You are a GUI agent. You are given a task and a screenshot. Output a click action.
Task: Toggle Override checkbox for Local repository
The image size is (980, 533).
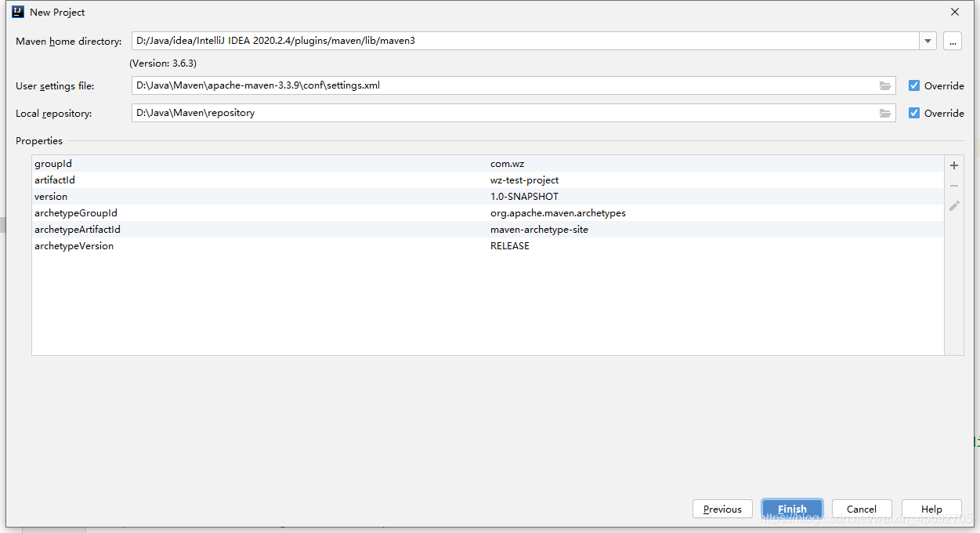click(x=914, y=113)
